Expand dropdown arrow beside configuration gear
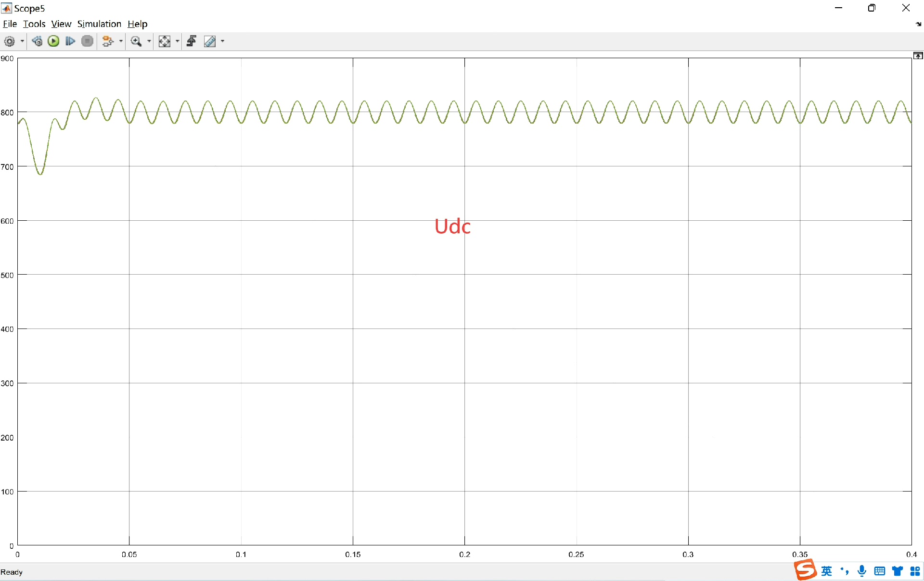 click(x=22, y=41)
